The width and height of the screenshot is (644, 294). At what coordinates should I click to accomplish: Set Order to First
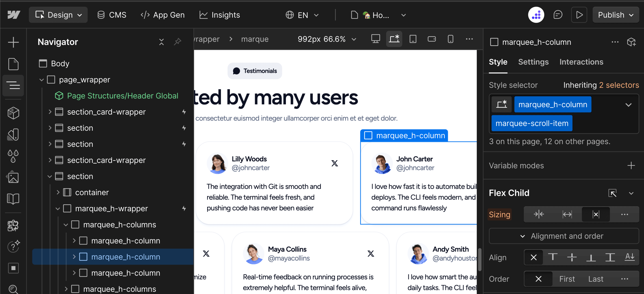pyautogui.click(x=567, y=279)
